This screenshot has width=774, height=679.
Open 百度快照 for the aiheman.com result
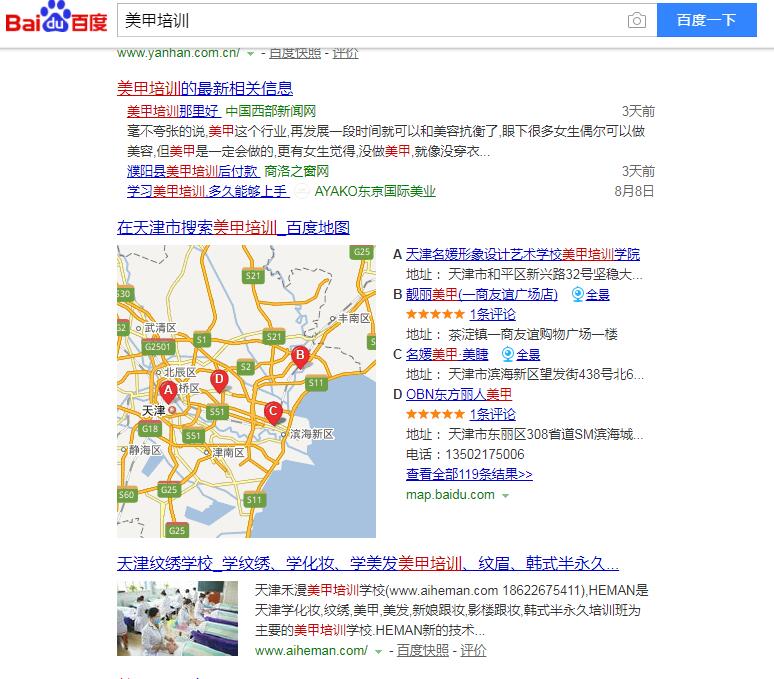[422, 650]
